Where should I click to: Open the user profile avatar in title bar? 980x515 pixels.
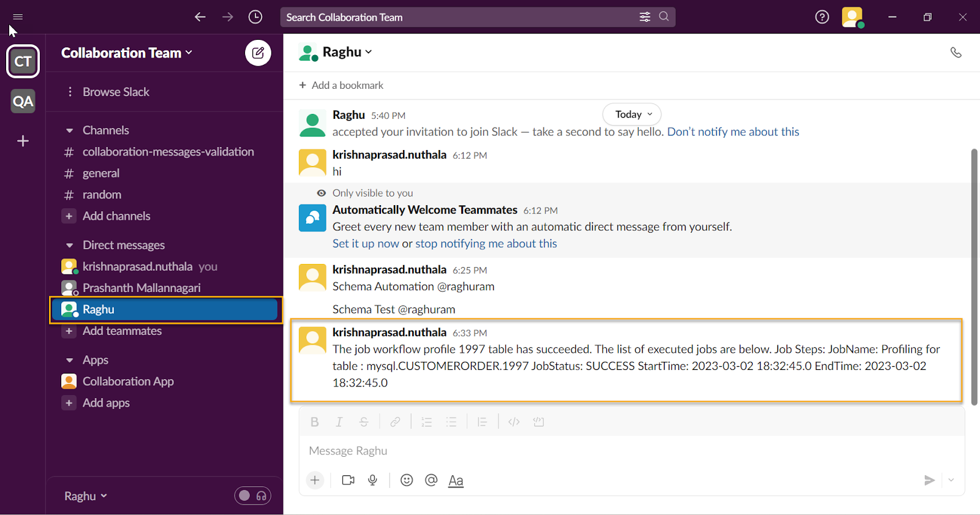pos(852,17)
